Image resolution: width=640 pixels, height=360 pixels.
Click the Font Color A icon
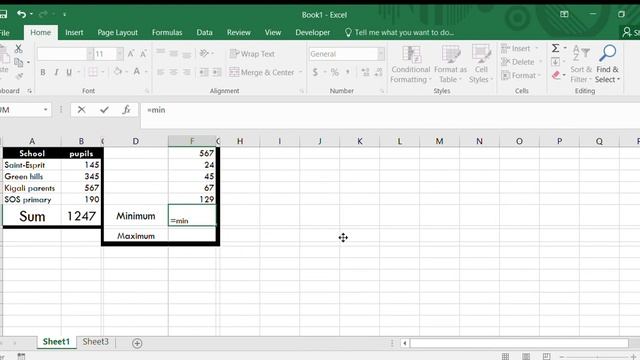click(x=137, y=72)
